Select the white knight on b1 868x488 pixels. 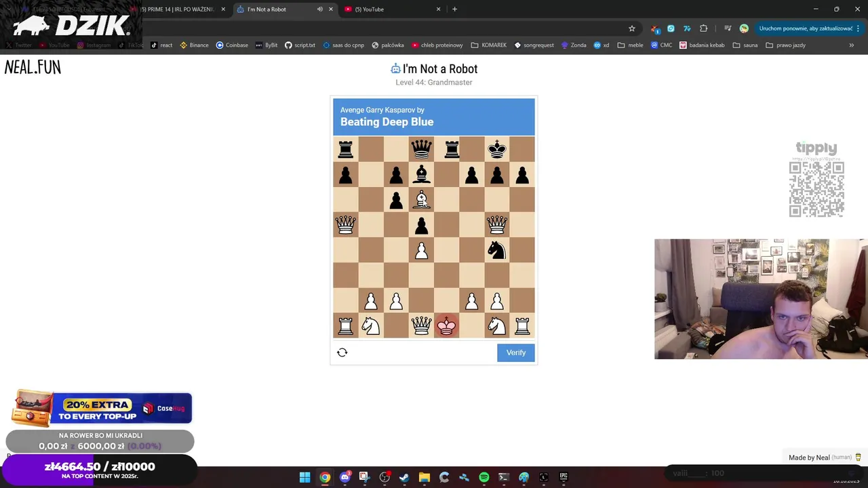point(370,326)
